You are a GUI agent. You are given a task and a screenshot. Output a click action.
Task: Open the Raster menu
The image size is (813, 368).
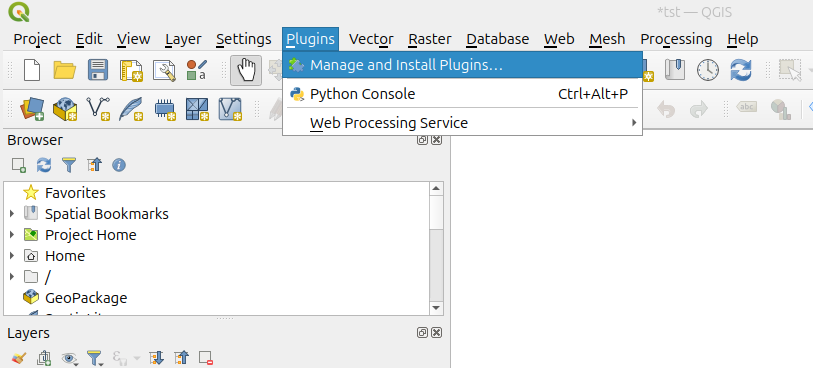coord(430,39)
